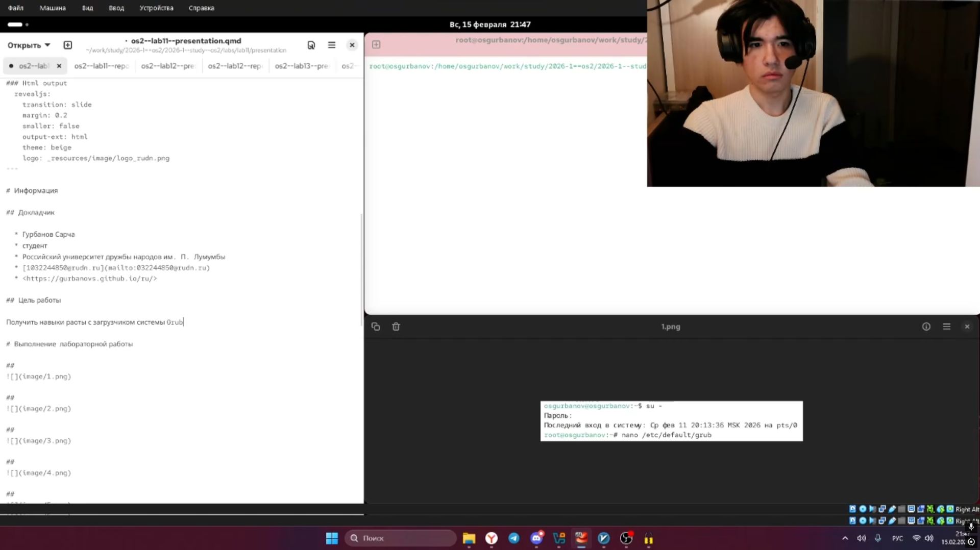The width and height of the screenshot is (980, 550).
Task: Click the "![](image/3.png)" line
Action: tap(39, 441)
